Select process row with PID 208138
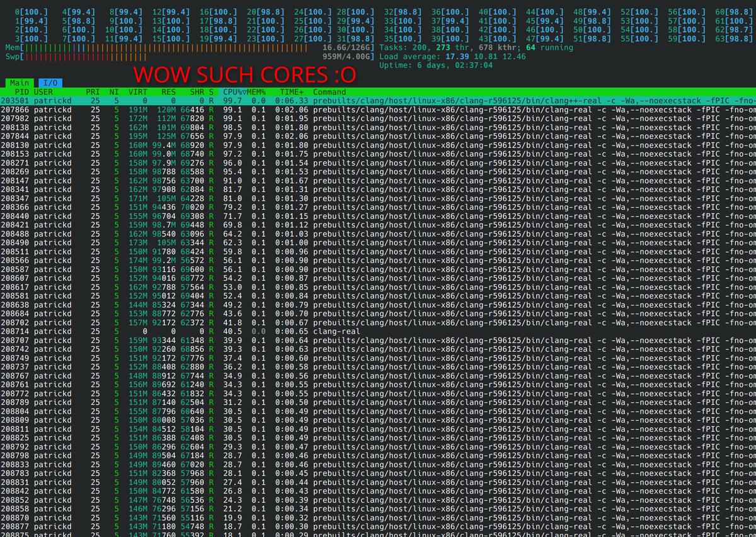 378,127
